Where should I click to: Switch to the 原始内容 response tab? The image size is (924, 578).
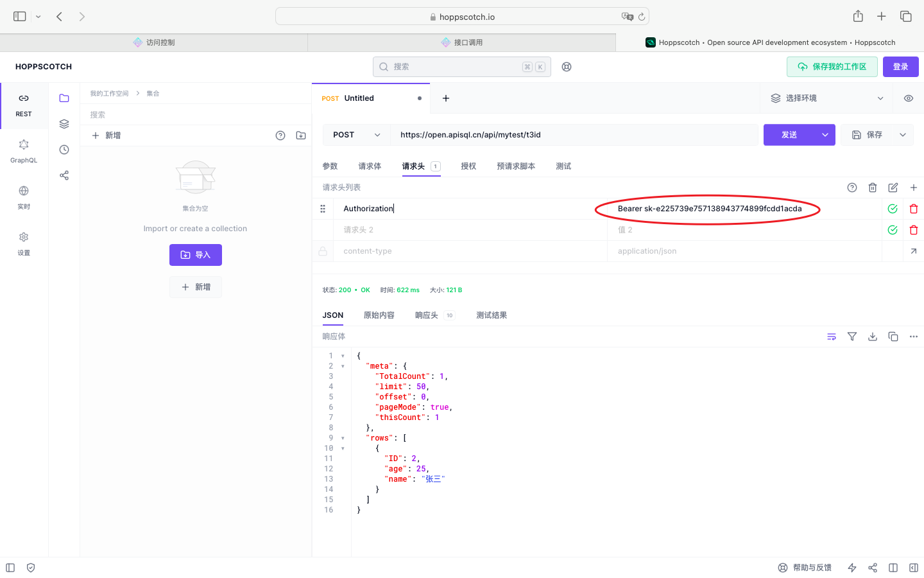click(379, 315)
